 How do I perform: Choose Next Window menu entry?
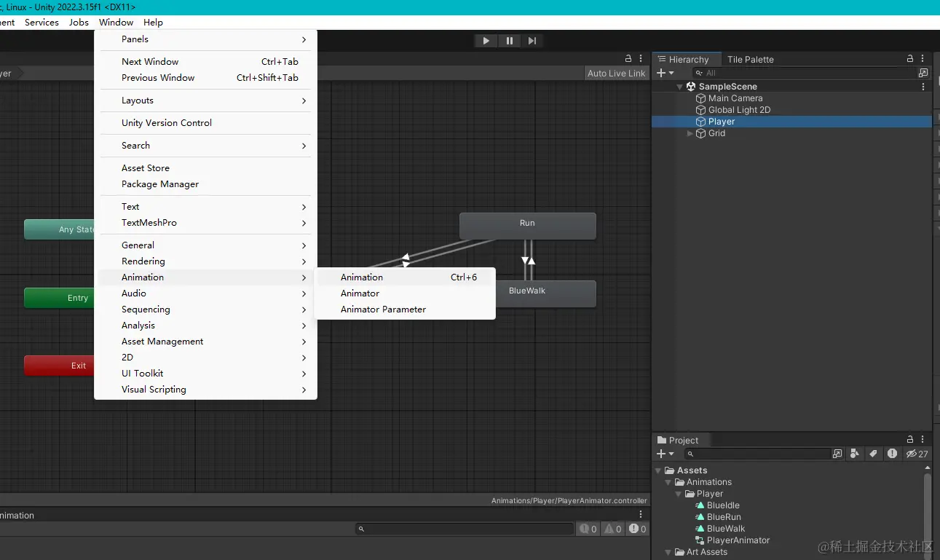pyautogui.click(x=205, y=62)
